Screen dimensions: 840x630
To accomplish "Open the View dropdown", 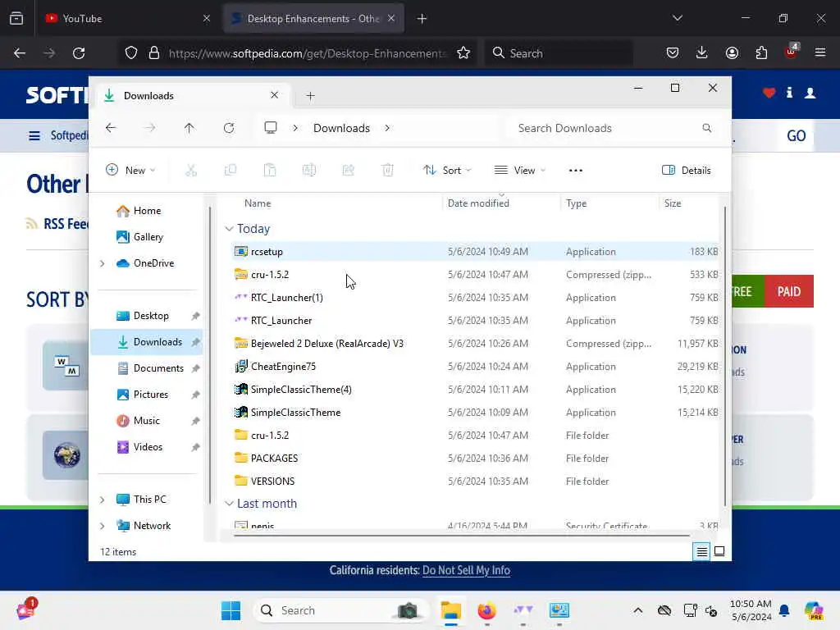I will click(x=519, y=171).
